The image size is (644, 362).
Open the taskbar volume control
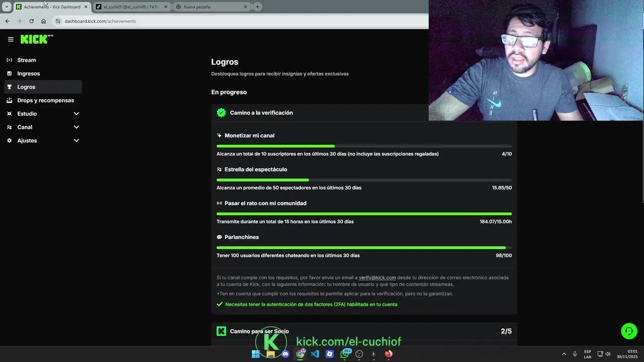click(x=608, y=354)
